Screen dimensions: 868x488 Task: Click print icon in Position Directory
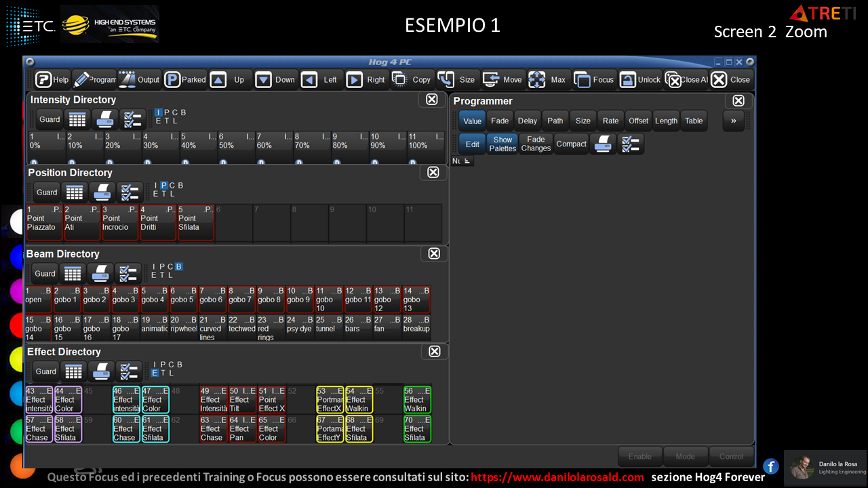[x=102, y=192]
